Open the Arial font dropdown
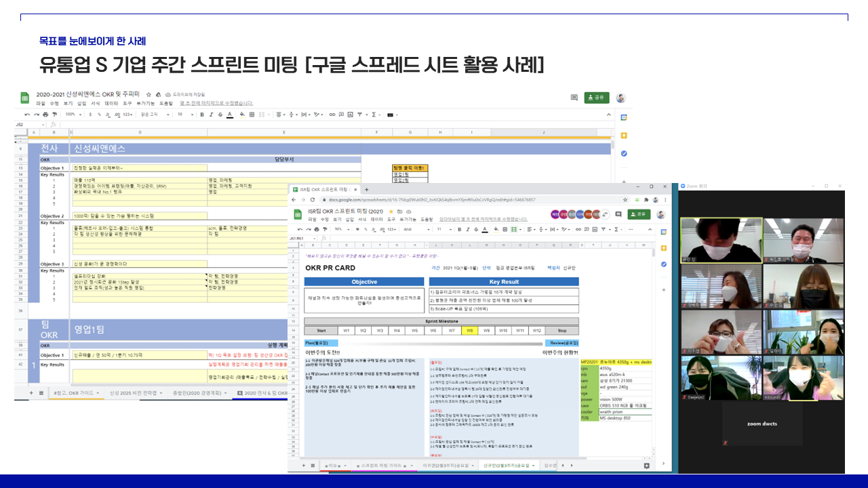The height and width of the screenshot is (488, 868). point(416,229)
